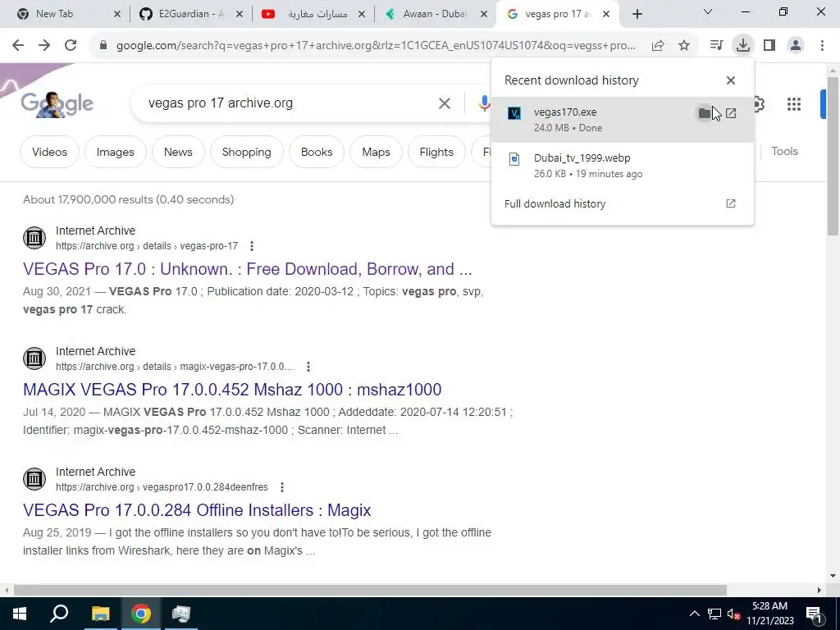Filter results by News
This screenshot has height=630, width=840.
click(178, 152)
